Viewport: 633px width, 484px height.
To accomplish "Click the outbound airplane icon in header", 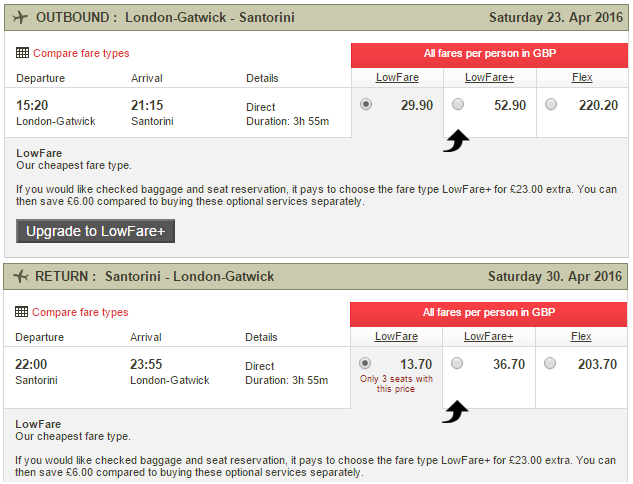I will (20, 18).
